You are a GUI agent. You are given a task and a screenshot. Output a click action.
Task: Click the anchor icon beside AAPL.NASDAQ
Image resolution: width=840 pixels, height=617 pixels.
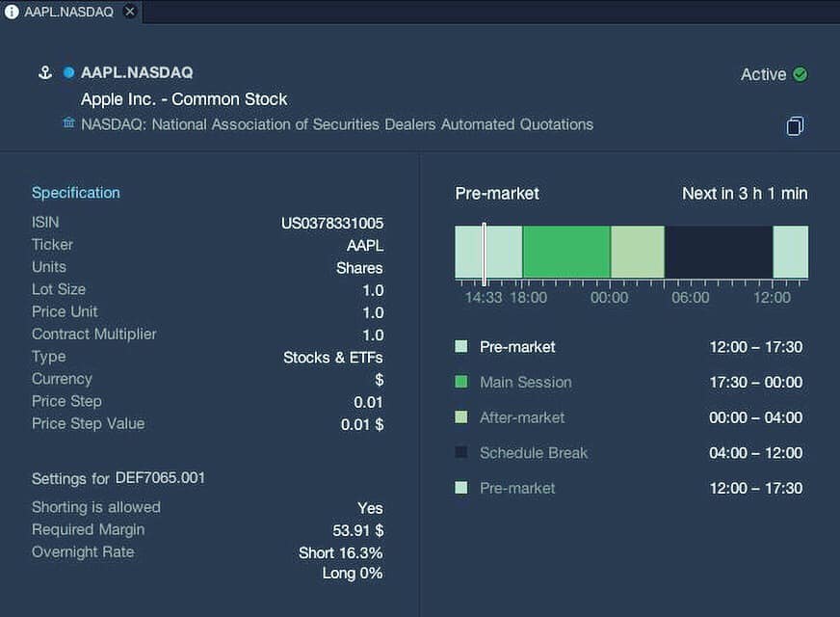45,72
